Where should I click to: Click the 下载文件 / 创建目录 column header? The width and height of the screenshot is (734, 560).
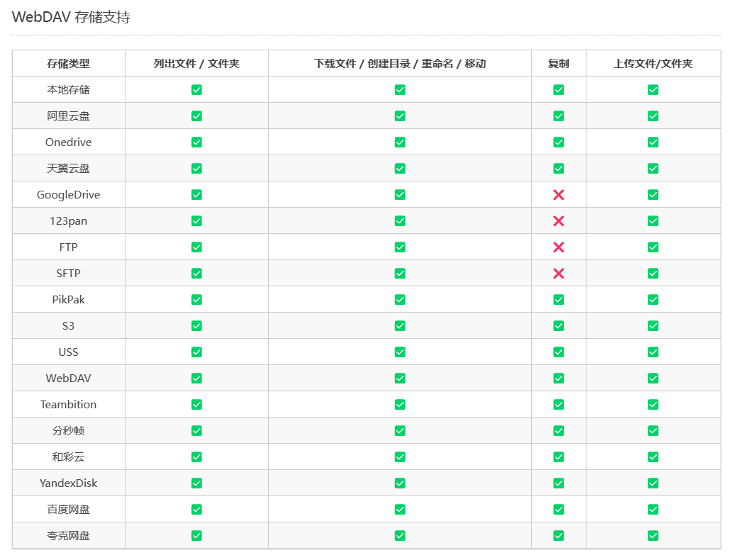pyautogui.click(x=400, y=64)
